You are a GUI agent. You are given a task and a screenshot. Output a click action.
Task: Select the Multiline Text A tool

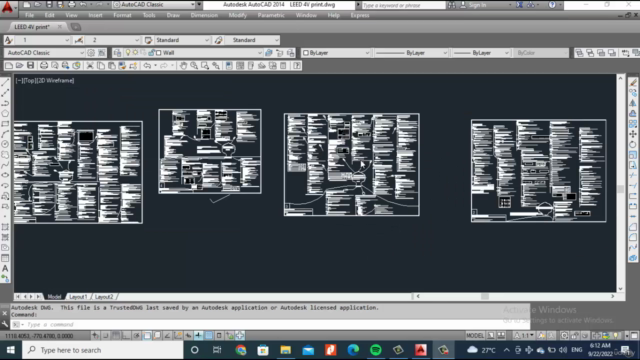(5, 268)
